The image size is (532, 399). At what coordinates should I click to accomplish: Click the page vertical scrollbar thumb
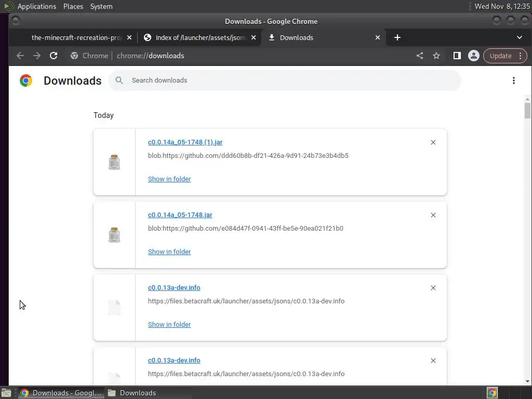coord(527,111)
